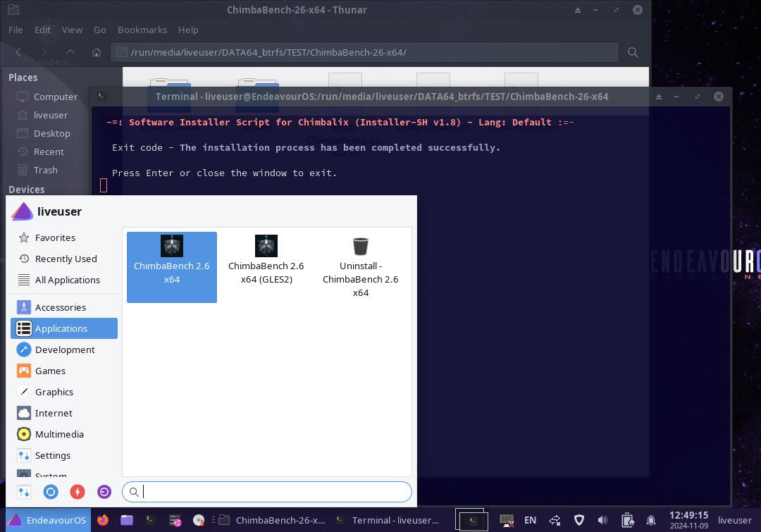The height and width of the screenshot is (532, 761).
Task: Show All Applications list
Action: (x=64, y=280)
